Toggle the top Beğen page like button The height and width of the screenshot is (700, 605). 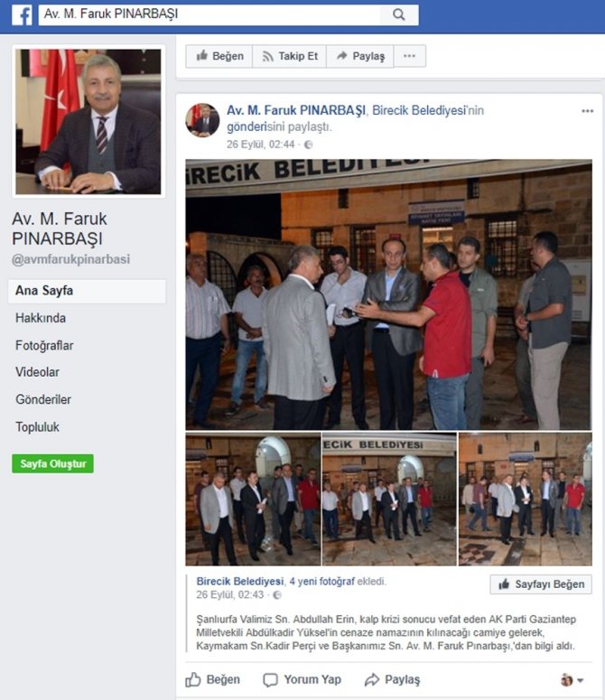point(219,56)
